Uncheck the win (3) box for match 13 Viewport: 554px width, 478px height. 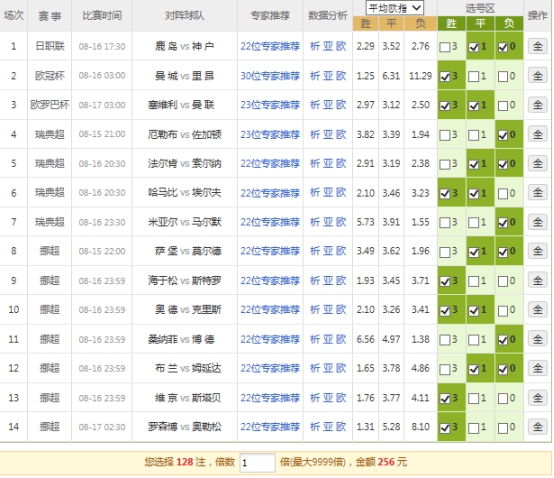coord(444,399)
